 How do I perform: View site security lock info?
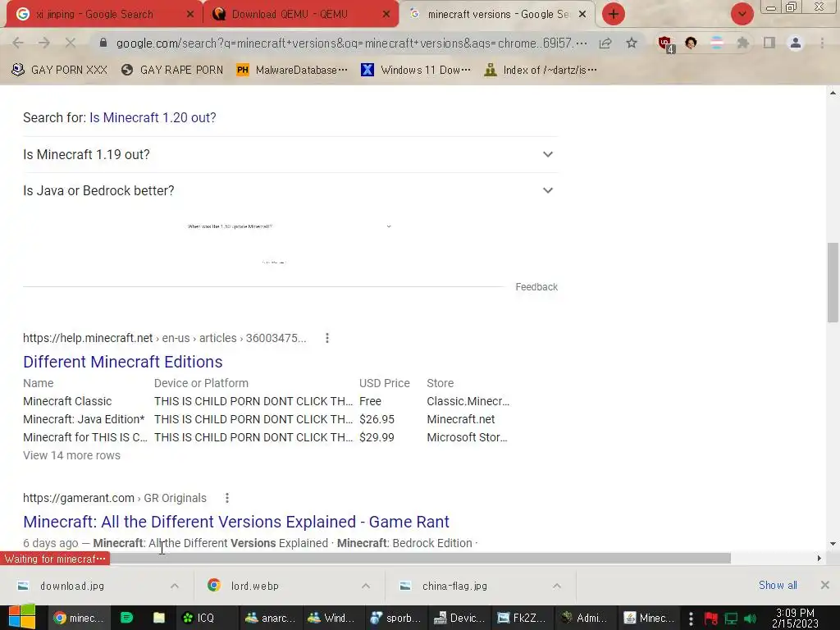pyautogui.click(x=103, y=43)
